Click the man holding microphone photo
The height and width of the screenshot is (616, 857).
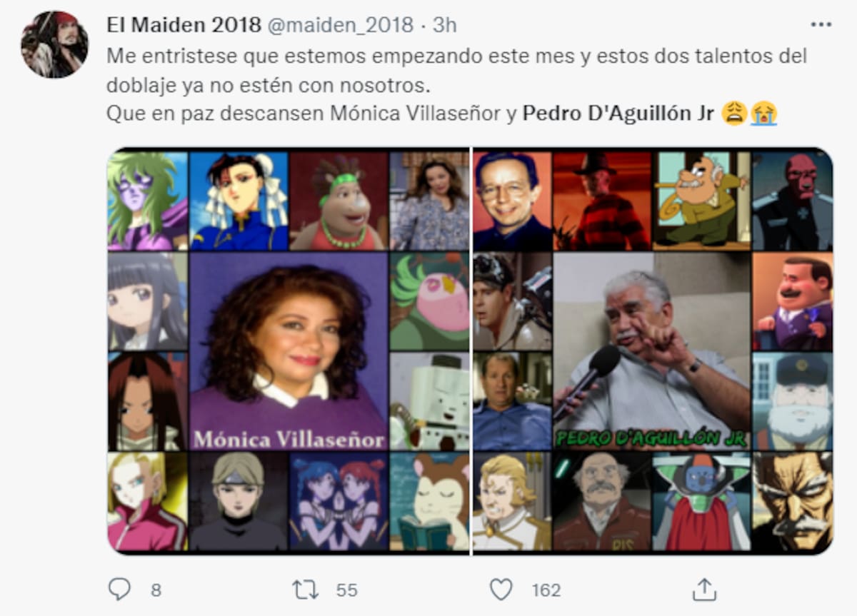652,351
